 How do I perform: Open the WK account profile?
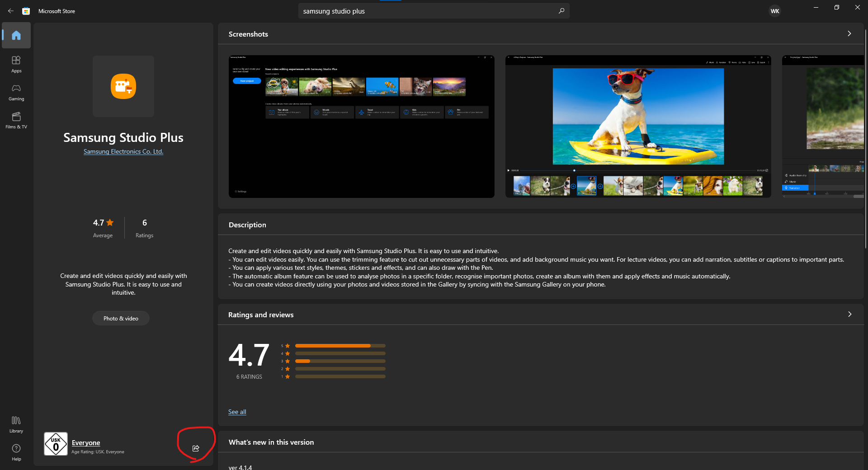(x=775, y=11)
